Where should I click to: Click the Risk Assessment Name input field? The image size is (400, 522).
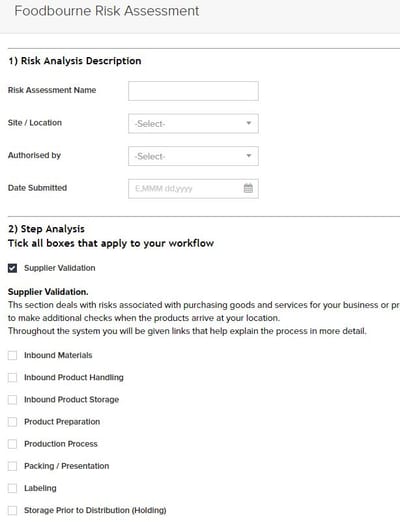[193, 91]
